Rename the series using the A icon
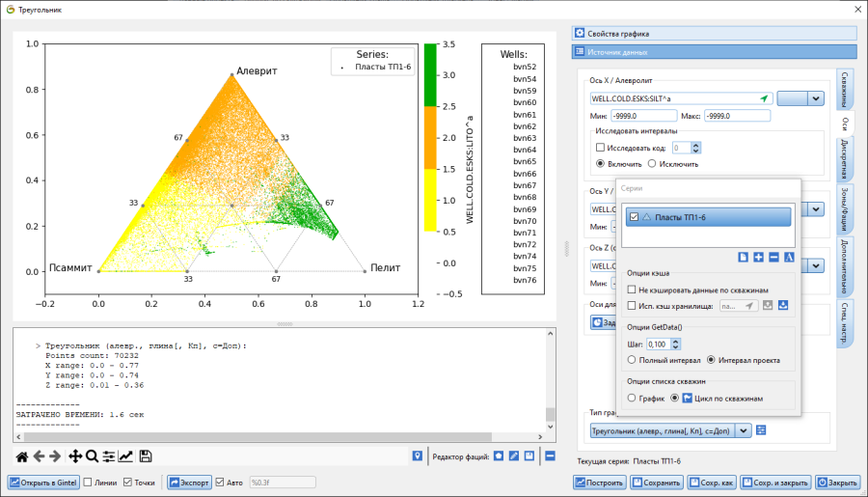Image resolution: width=868 pixels, height=497 pixels. 789,257
